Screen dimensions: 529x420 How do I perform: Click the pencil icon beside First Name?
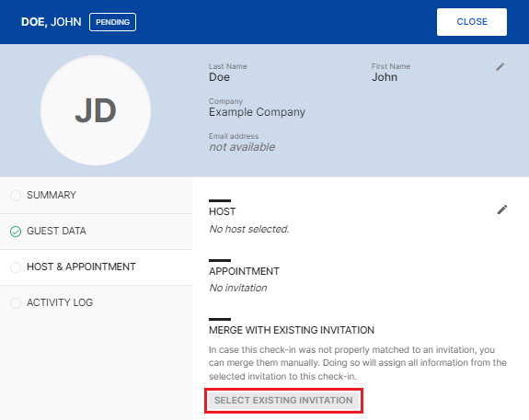click(500, 67)
